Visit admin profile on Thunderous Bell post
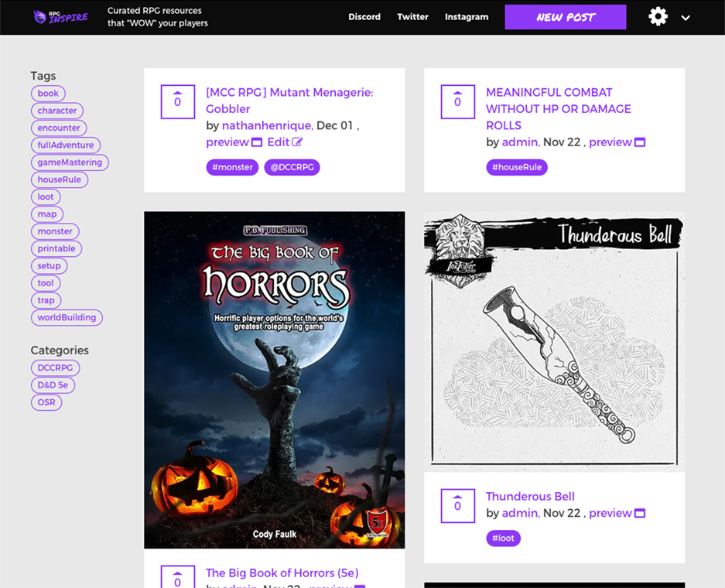This screenshot has width=725, height=588. pos(520,513)
